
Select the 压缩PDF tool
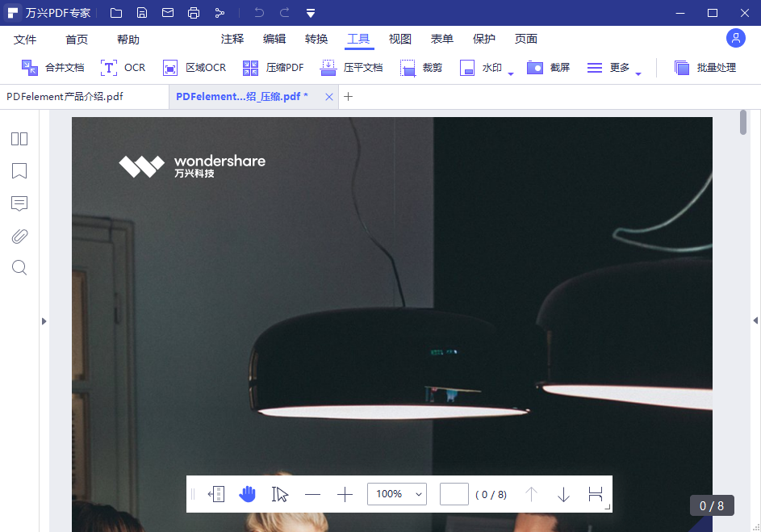point(272,67)
